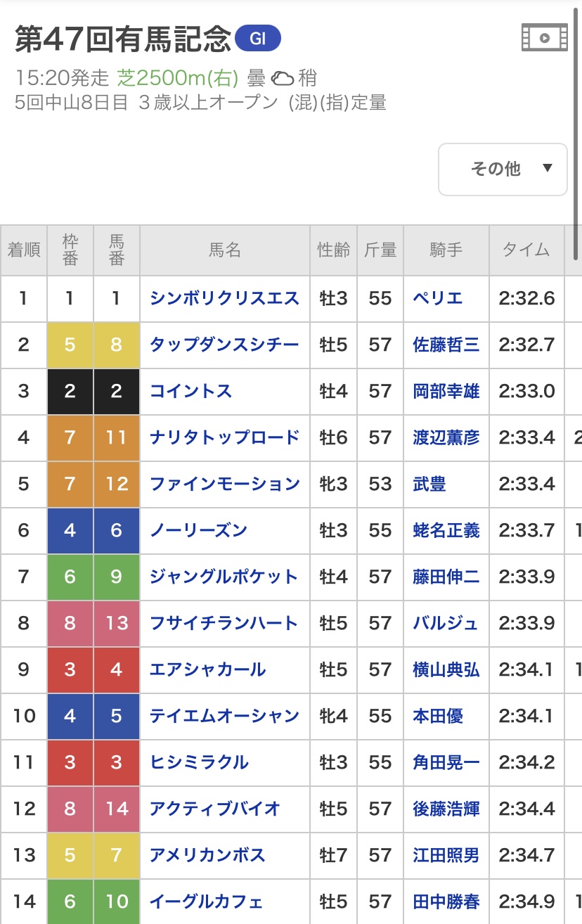
Task: Tap black horse number 2 cell
Action: point(117,391)
